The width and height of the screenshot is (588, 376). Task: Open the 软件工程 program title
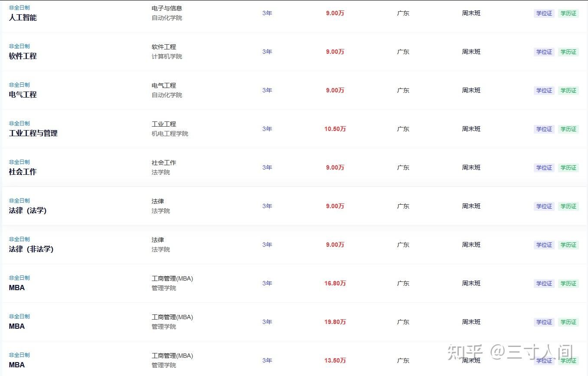(x=23, y=56)
